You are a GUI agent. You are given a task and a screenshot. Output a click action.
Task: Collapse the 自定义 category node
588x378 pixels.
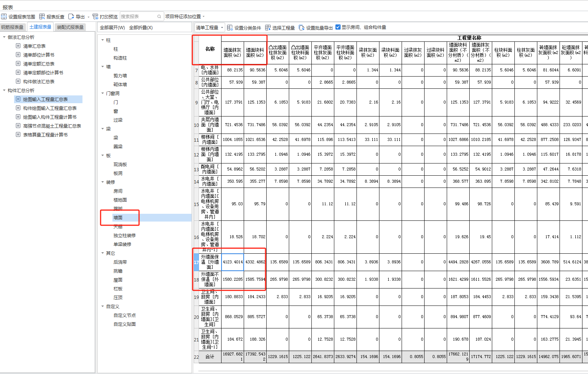click(x=103, y=306)
